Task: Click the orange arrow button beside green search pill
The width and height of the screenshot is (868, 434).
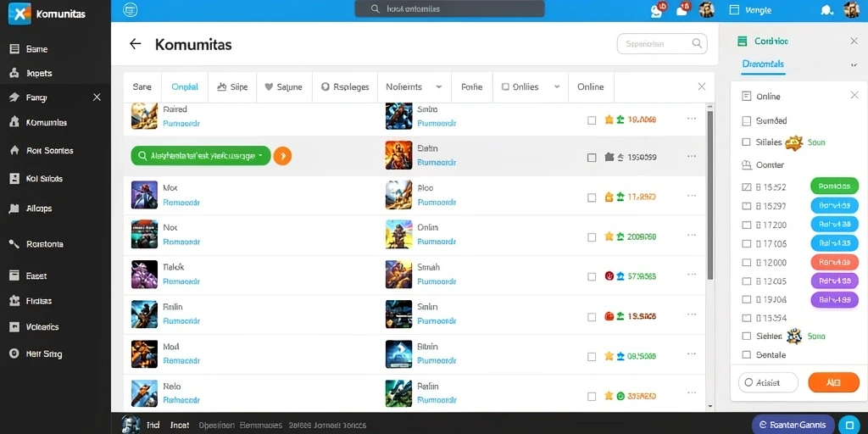Action: click(x=282, y=156)
